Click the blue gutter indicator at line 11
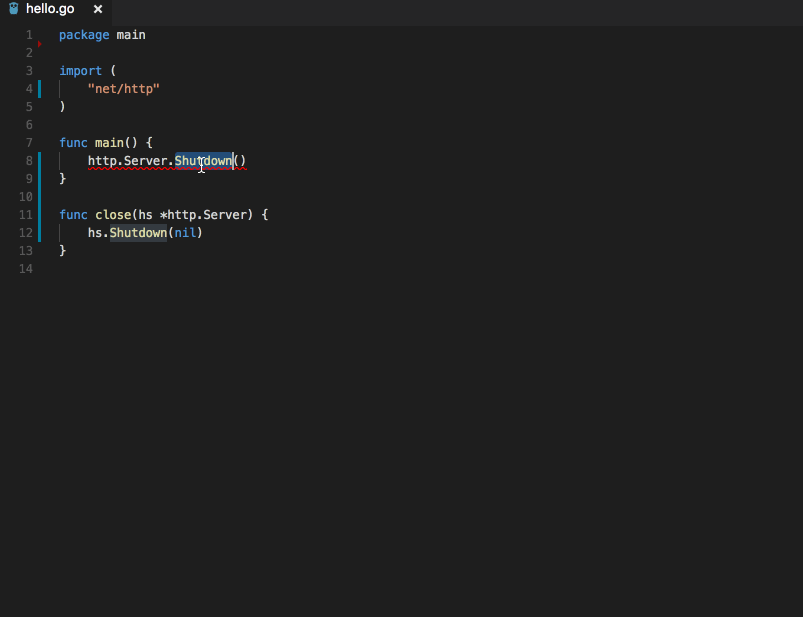Viewport: 803px width, 617px height. point(38,214)
